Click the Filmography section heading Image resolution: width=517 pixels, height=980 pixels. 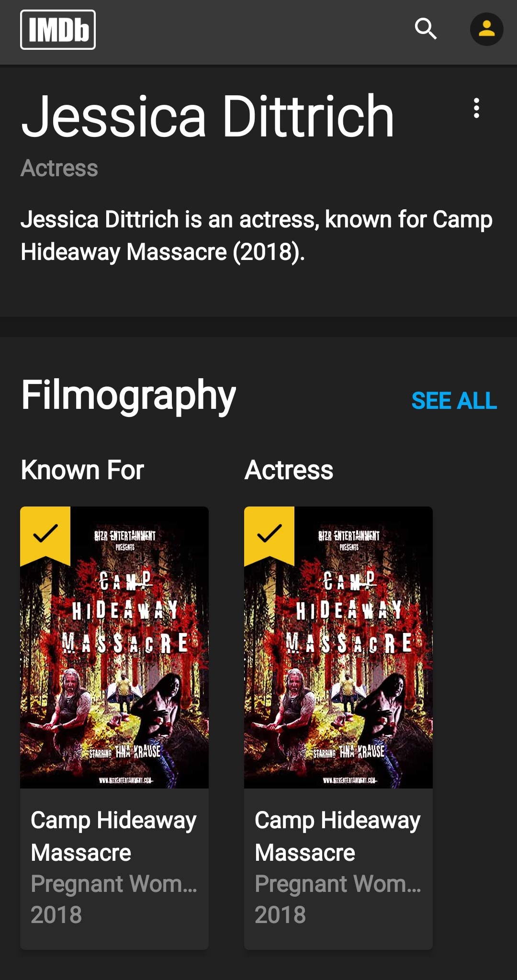129,395
